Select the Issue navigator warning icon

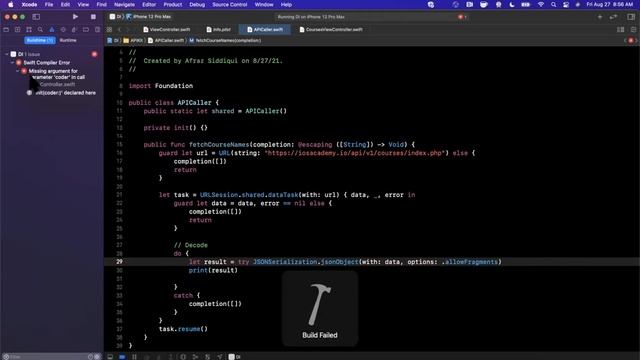[51, 29]
